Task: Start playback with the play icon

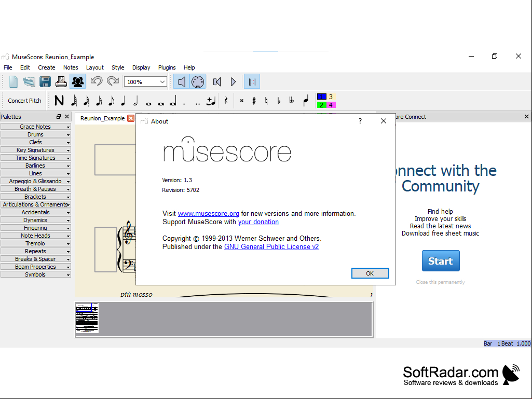Action: tap(234, 82)
